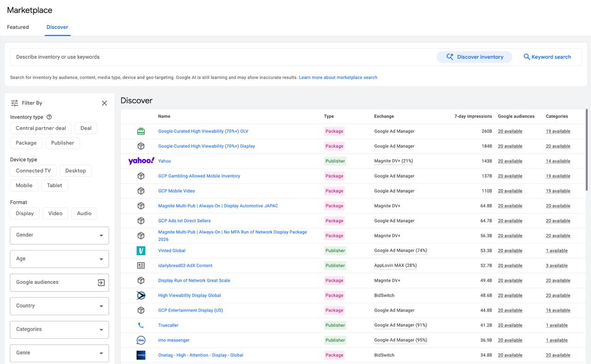Click package icon for Display Automotive JAPAC row

141,206
